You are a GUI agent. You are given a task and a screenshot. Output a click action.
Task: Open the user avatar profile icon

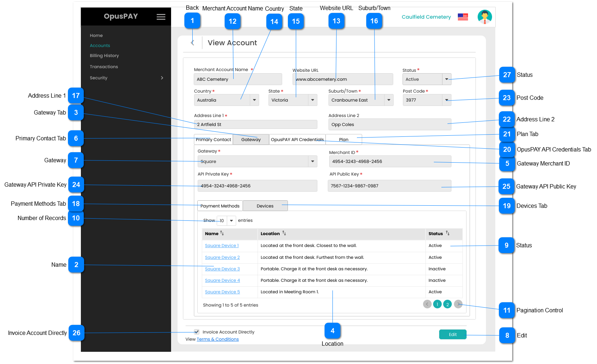point(485,17)
